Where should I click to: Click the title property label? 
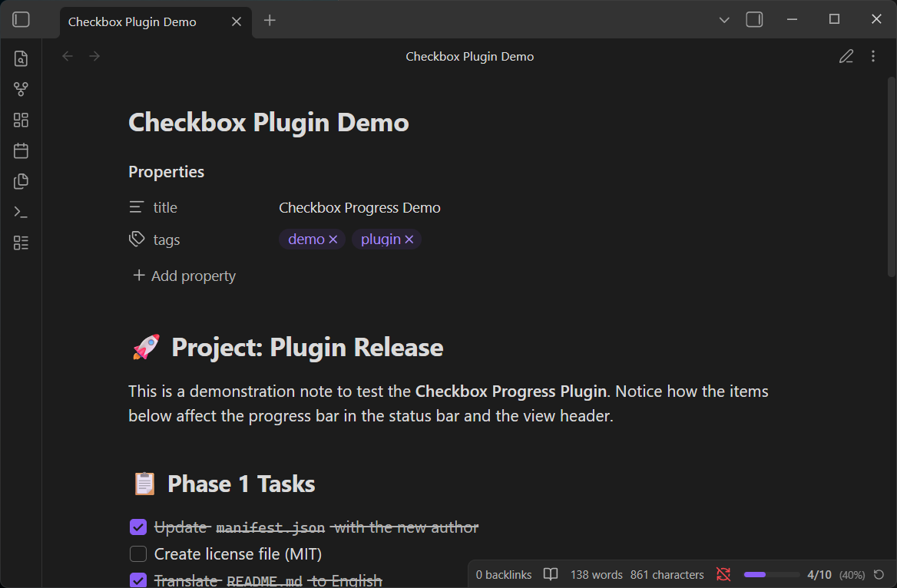[x=165, y=207]
